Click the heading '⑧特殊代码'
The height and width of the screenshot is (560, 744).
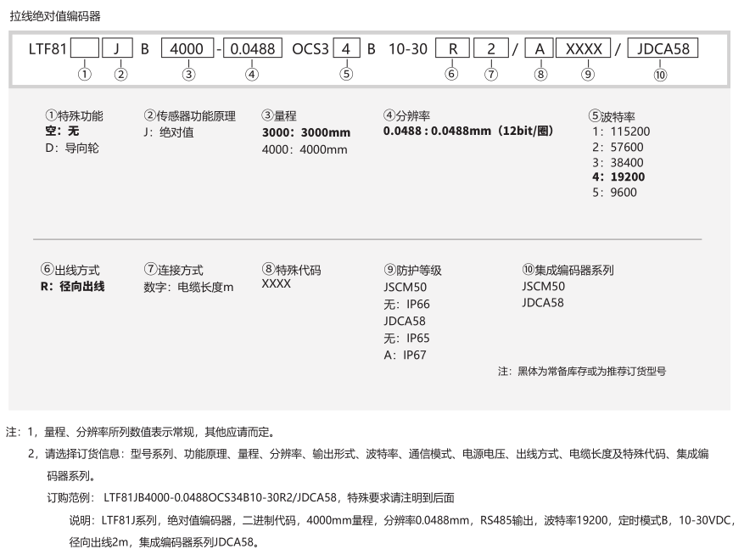[x=291, y=270]
